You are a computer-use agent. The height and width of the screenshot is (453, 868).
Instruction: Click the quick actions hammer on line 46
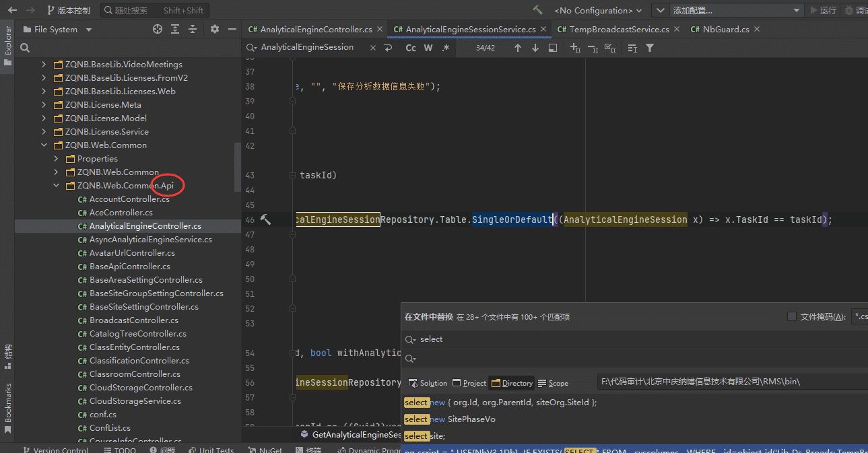pos(265,219)
